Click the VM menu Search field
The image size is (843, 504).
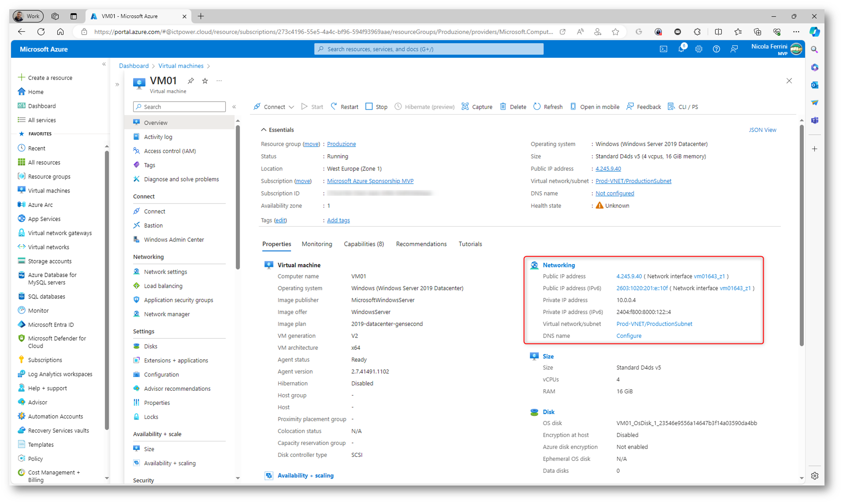(179, 107)
